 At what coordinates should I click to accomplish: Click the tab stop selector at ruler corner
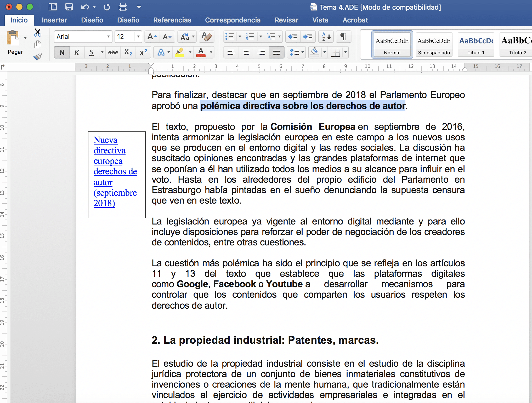[3, 67]
